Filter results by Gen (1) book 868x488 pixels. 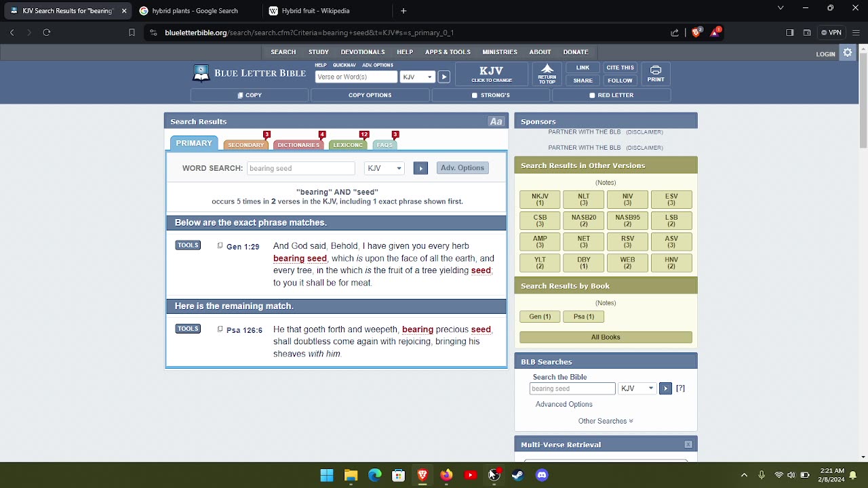[x=540, y=317]
